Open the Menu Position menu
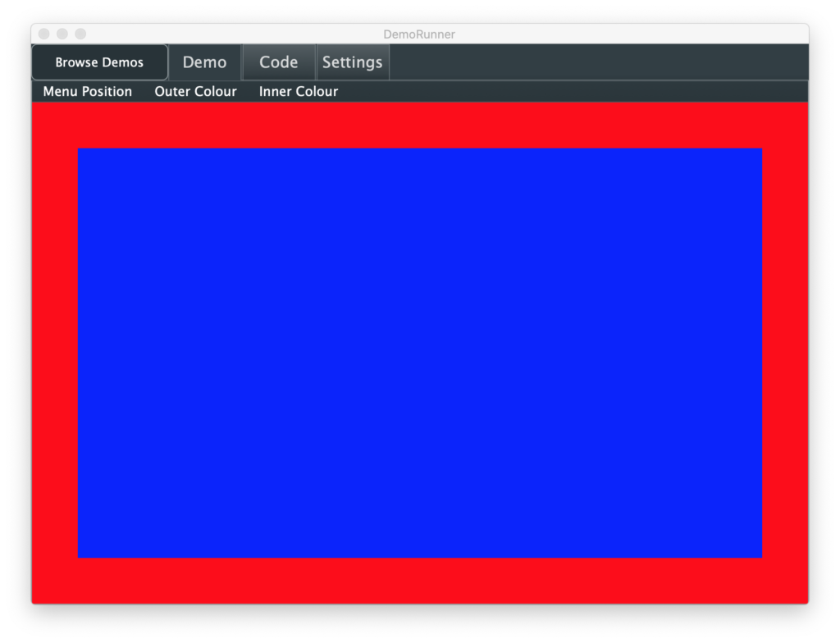Viewport: 840px width, 643px height. (x=88, y=91)
